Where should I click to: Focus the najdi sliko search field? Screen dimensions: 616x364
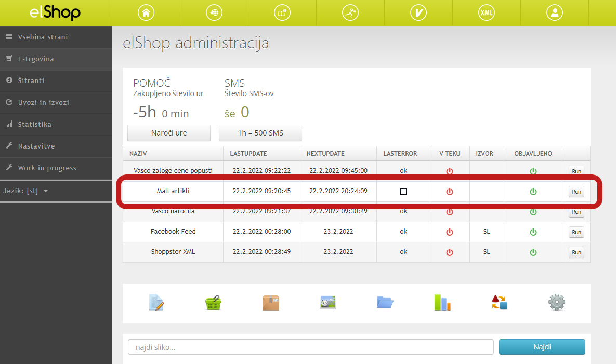point(311,347)
